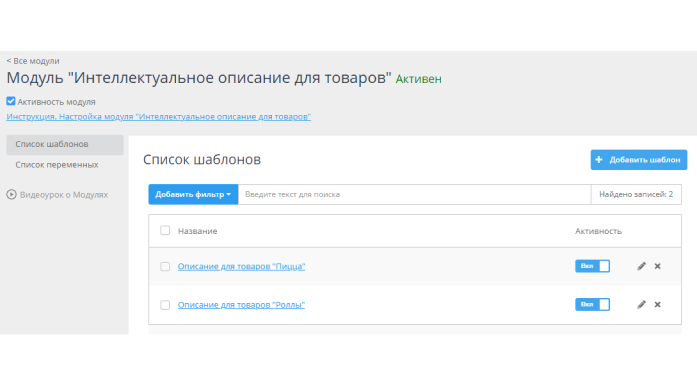
Task: Go back via the Все модули link
Action: tap(33, 61)
